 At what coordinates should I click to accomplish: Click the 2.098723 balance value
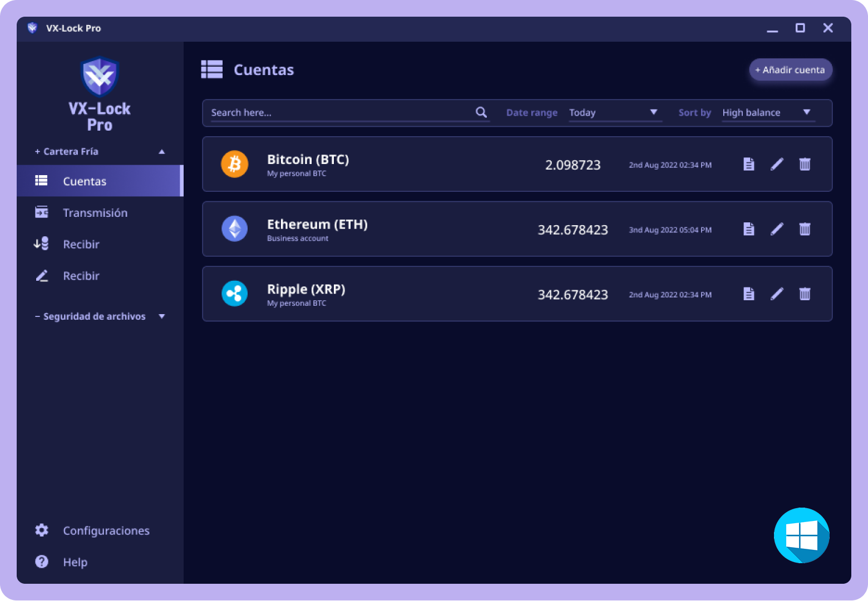coord(573,165)
